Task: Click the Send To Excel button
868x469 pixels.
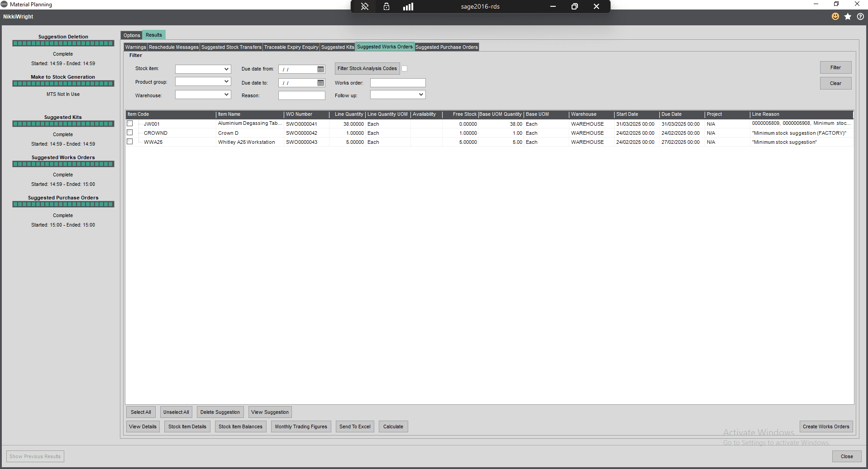Action: (355, 426)
